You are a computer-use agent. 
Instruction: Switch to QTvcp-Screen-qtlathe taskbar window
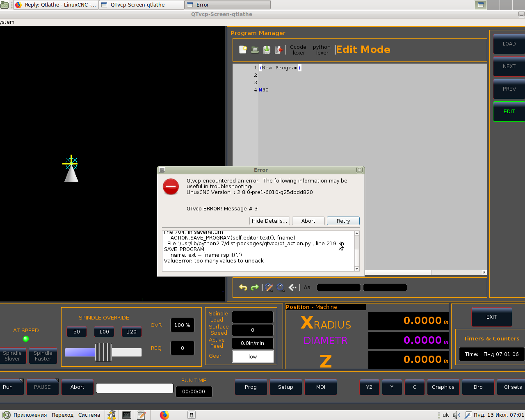click(x=142, y=5)
